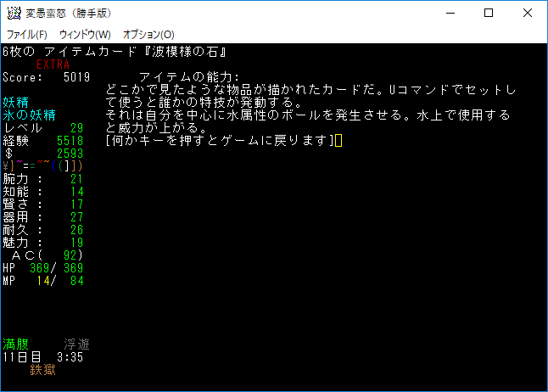Maximize the game window

point(489,13)
